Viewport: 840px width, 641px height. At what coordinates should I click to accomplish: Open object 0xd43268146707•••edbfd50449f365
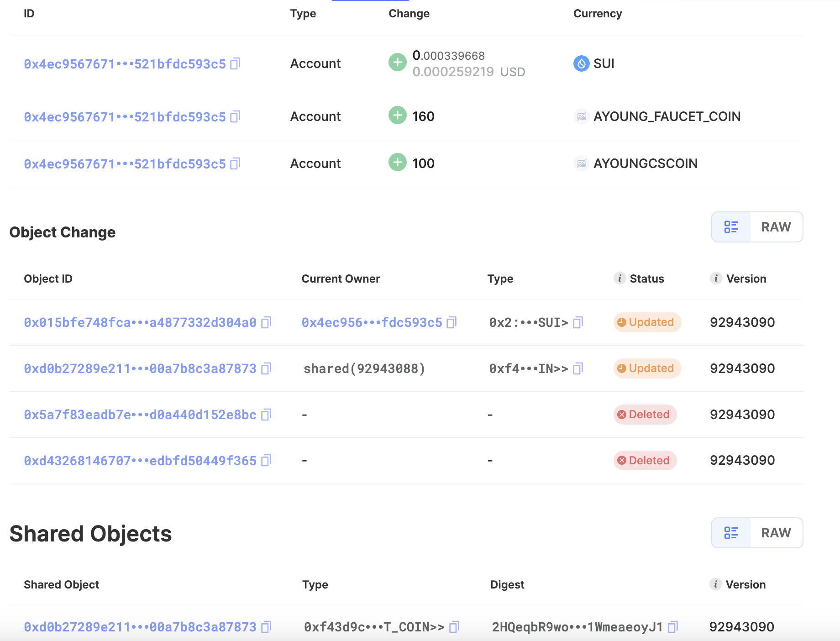click(x=140, y=461)
